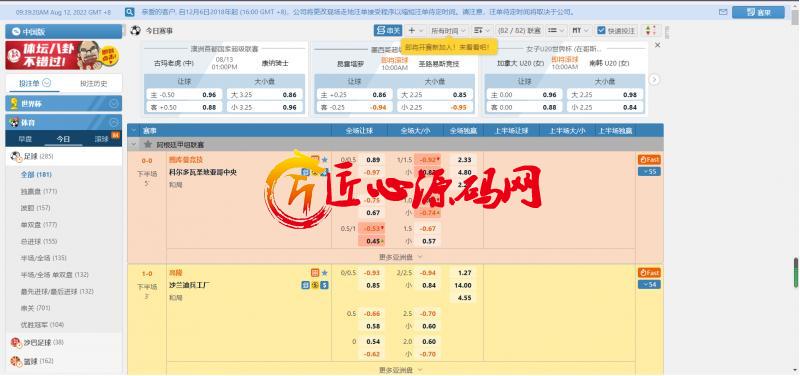Screen dimensions: 800x376
Task: Open the plus sign dropdown
Action: click(415, 31)
